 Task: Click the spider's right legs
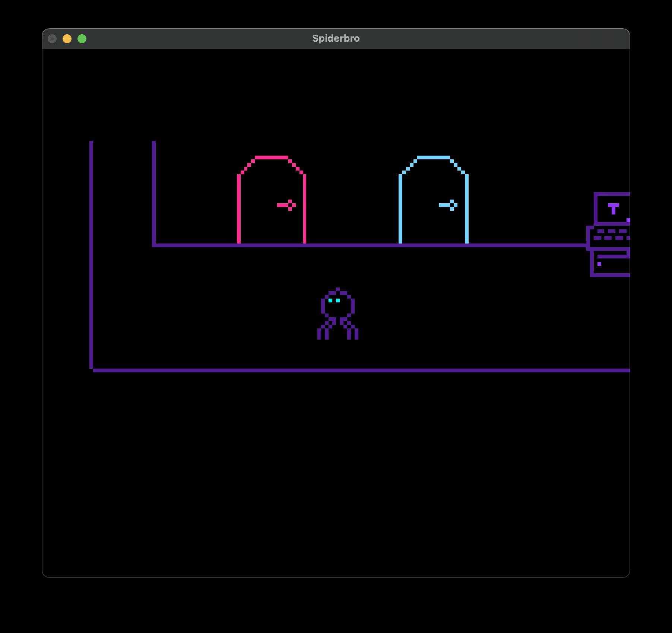351,330
